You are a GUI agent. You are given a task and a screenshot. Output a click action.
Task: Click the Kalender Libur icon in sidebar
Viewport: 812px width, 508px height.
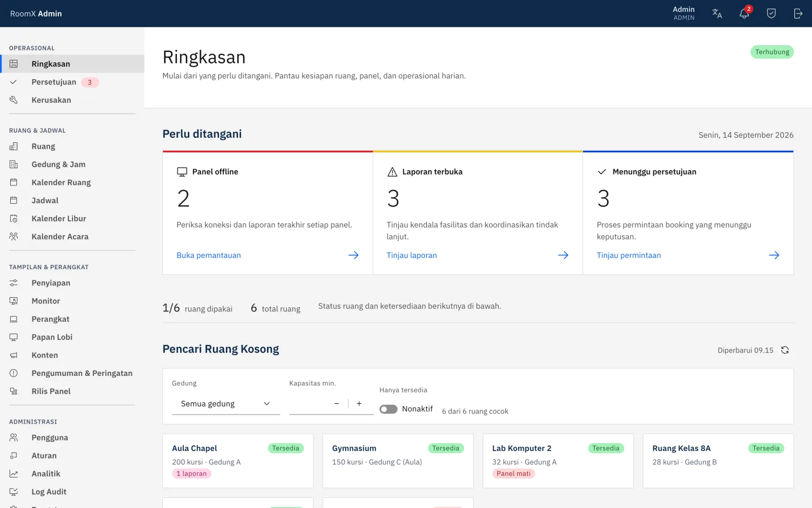(14, 218)
